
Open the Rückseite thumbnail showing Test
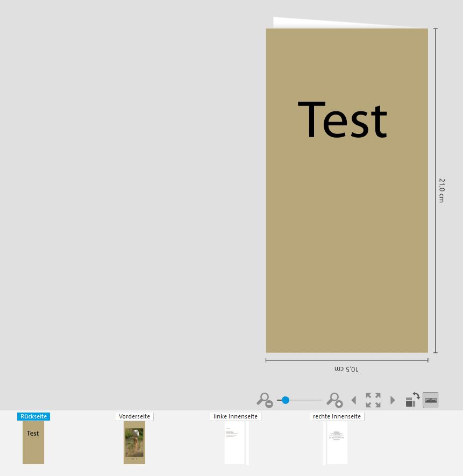33,442
